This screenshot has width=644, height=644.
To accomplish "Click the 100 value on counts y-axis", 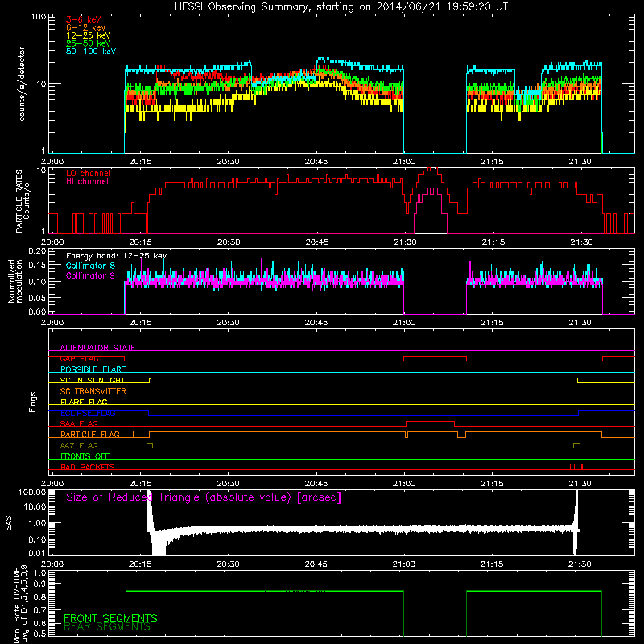I will 39,17.
